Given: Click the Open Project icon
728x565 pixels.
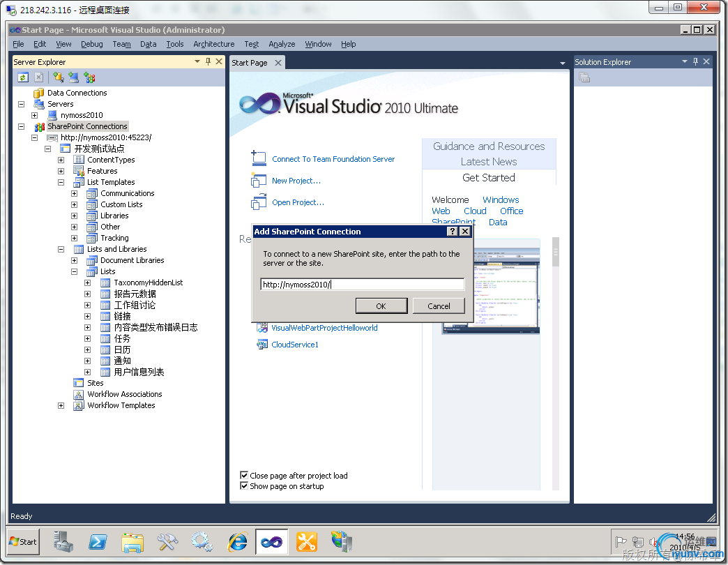Looking at the screenshot, I should click(x=259, y=202).
